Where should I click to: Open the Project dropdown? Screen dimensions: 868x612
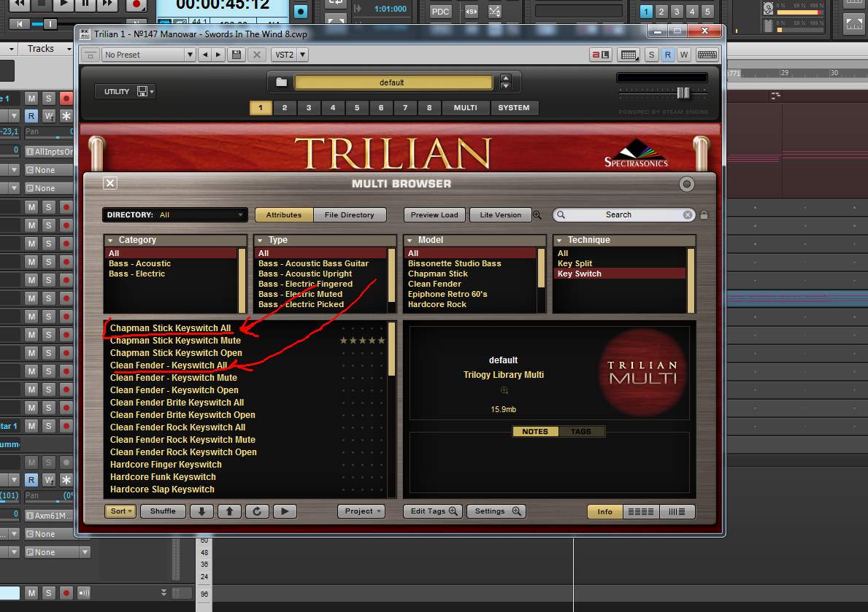click(x=362, y=511)
